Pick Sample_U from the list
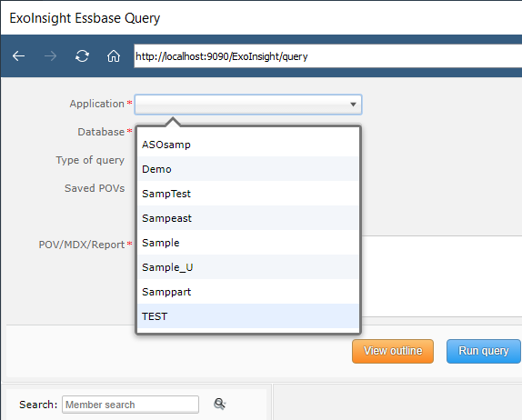 [248, 267]
